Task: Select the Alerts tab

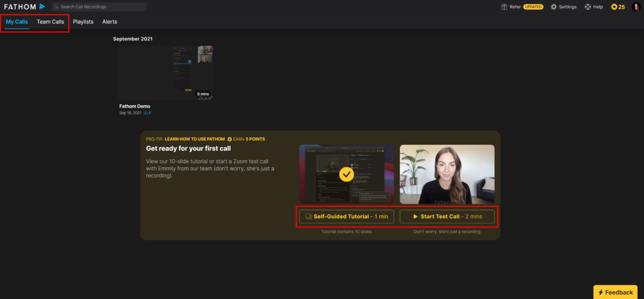Action: tap(109, 22)
